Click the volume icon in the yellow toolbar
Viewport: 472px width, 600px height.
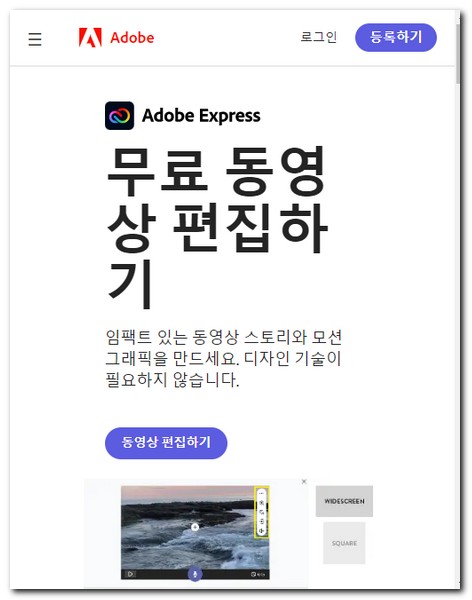pos(262,531)
